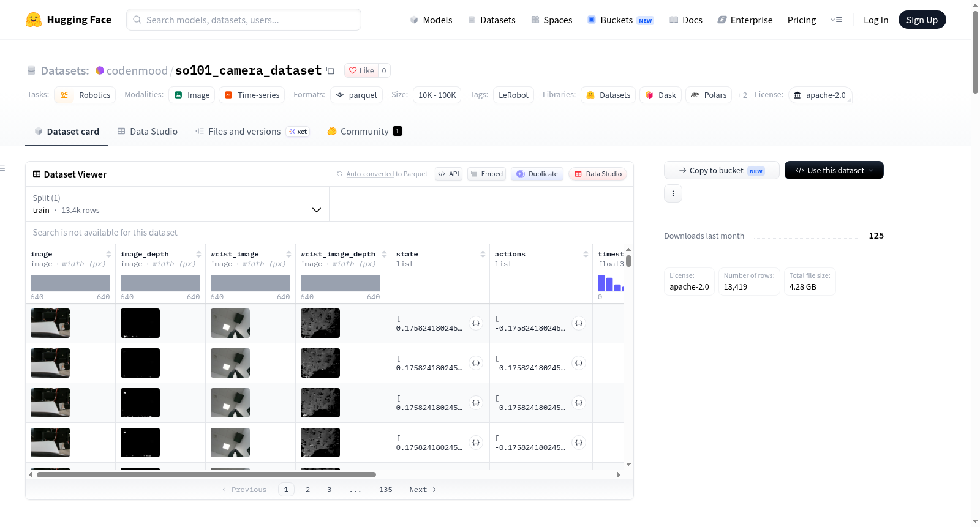Image resolution: width=980 pixels, height=527 pixels.
Task: Sort the wrist_image column
Action: click(x=288, y=254)
